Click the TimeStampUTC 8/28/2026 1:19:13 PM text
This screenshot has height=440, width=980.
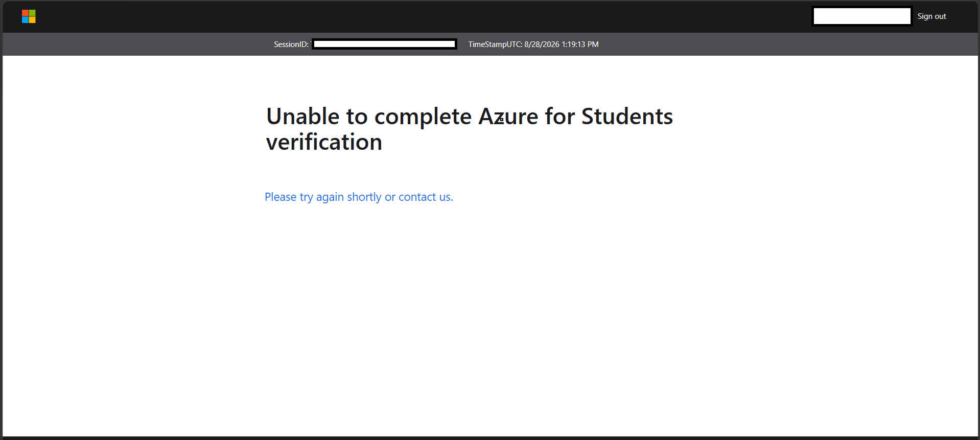tap(533, 44)
